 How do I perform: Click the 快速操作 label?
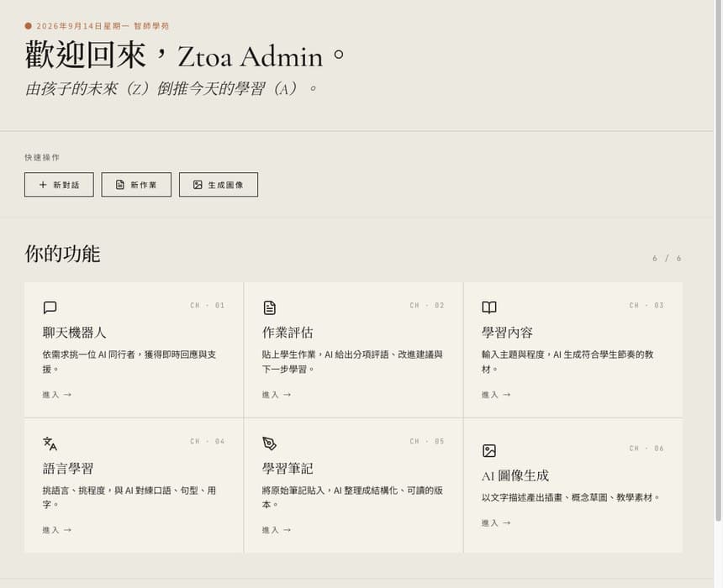tap(42, 158)
